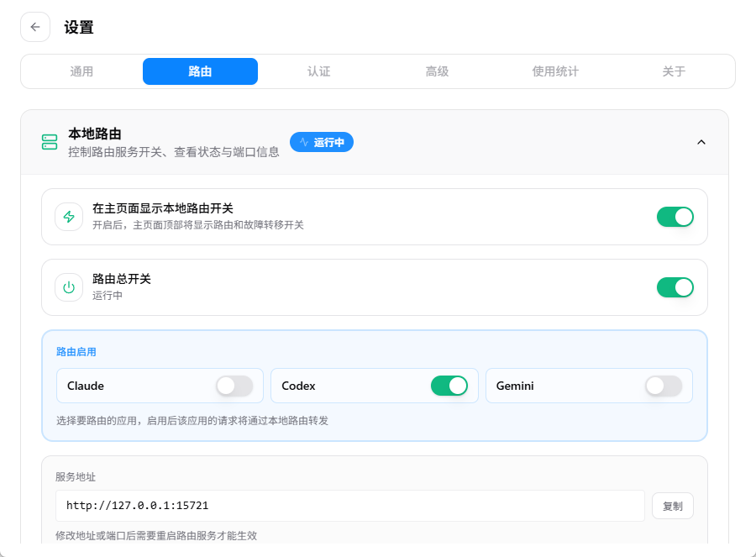This screenshot has height=557, width=756.
Task: Click the 设置 page title
Action: tap(79, 28)
